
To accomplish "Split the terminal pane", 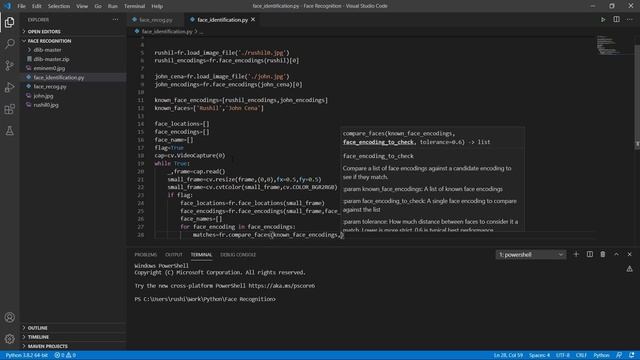I will point(590,254).
